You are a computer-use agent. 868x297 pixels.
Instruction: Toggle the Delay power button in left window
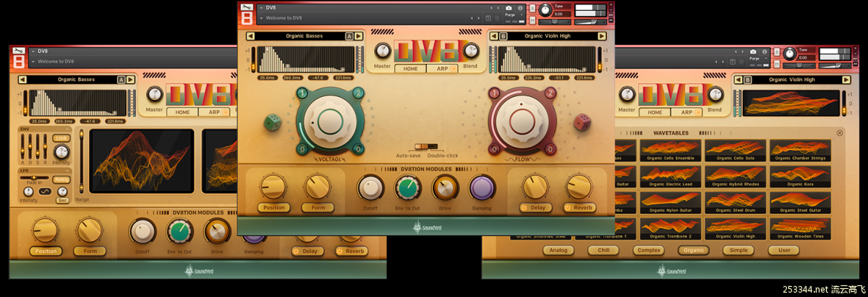[297, 251]
